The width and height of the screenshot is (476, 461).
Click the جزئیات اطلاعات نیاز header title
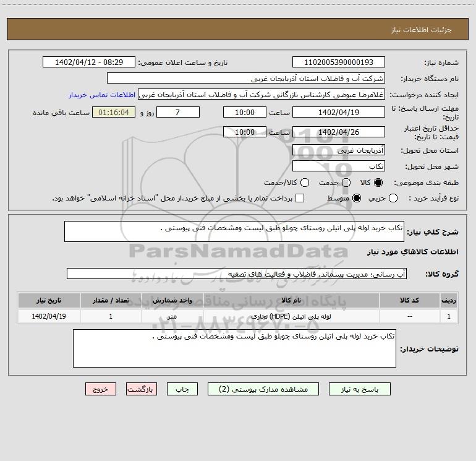point(421,30)
